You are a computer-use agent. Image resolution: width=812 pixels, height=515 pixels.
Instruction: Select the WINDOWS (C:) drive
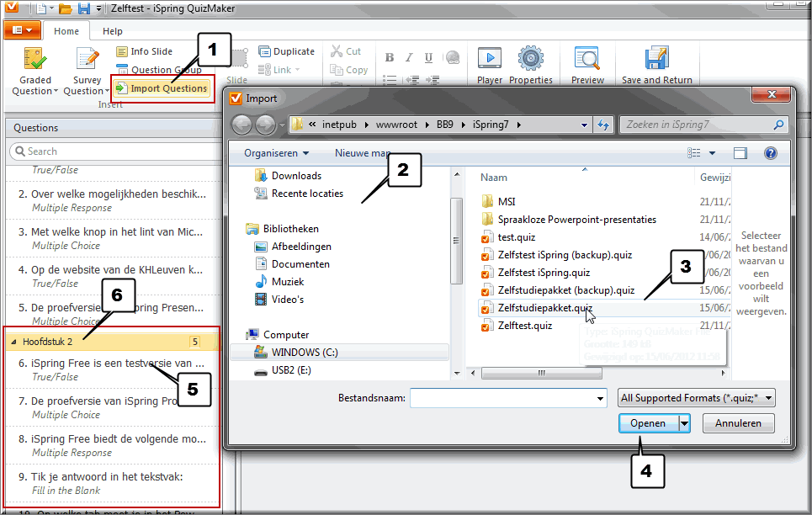click(x=339, y=353)
